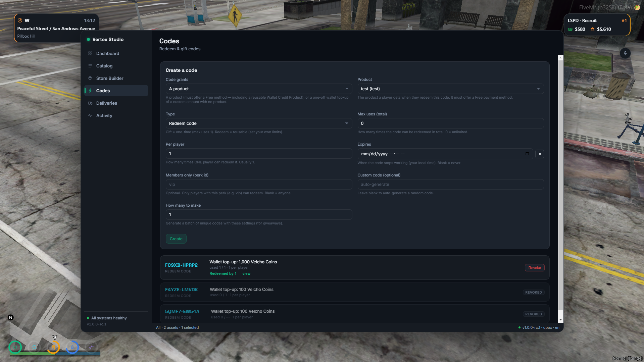Open the Redeemed by 1 view link

pyautogui.click(x=230, y=274)
